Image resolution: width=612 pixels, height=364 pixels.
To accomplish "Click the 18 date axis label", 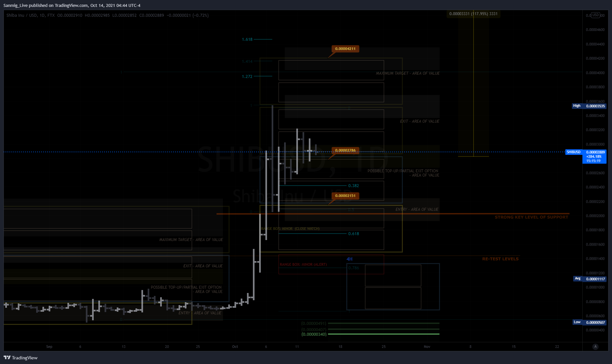I will point(340,347).
